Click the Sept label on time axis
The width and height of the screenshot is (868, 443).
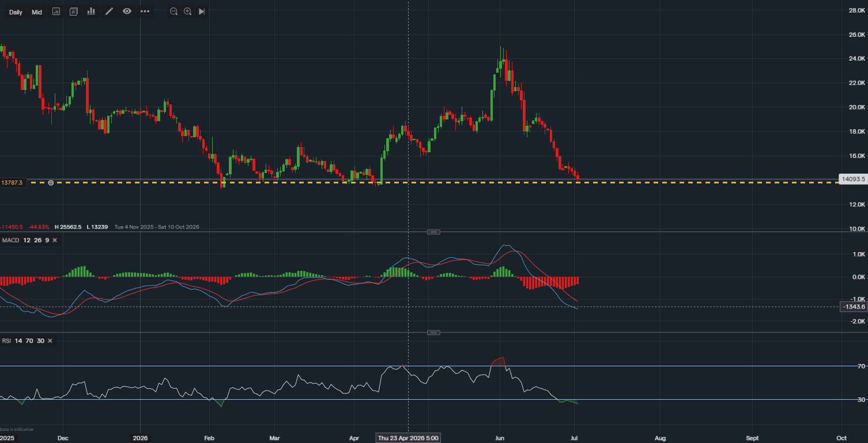click(752, 438)
